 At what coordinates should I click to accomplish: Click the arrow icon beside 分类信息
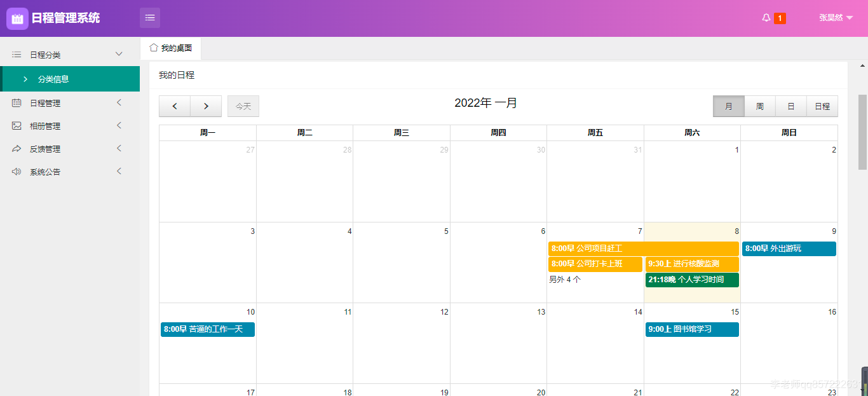pyautogui.click(x=25, y=79)
